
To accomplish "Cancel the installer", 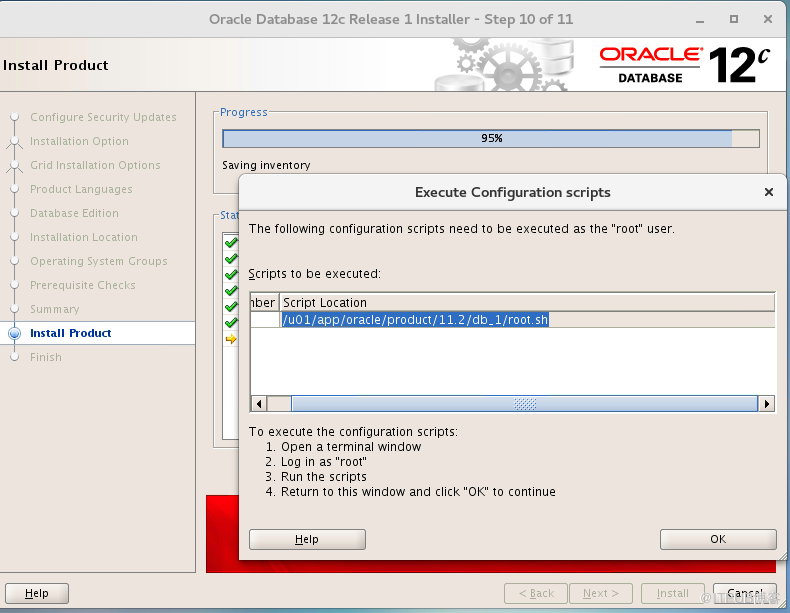I will coord(745,593).
